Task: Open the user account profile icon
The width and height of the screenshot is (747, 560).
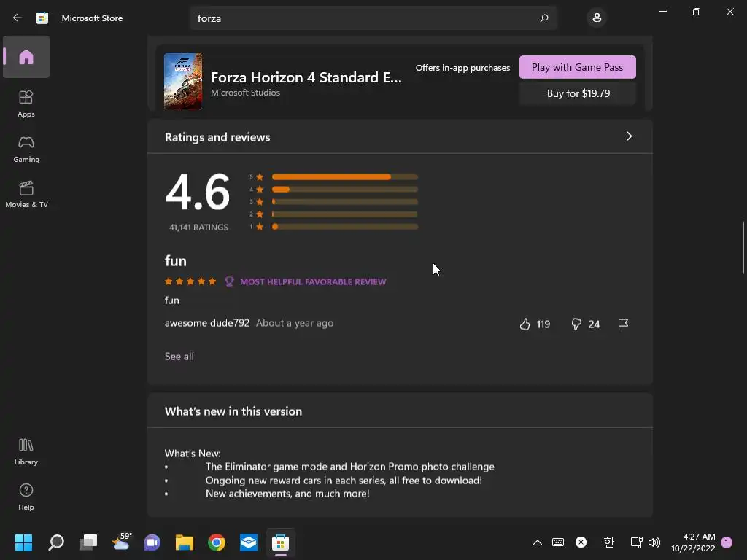Action: pyautogui.click(x=597, y=18)
